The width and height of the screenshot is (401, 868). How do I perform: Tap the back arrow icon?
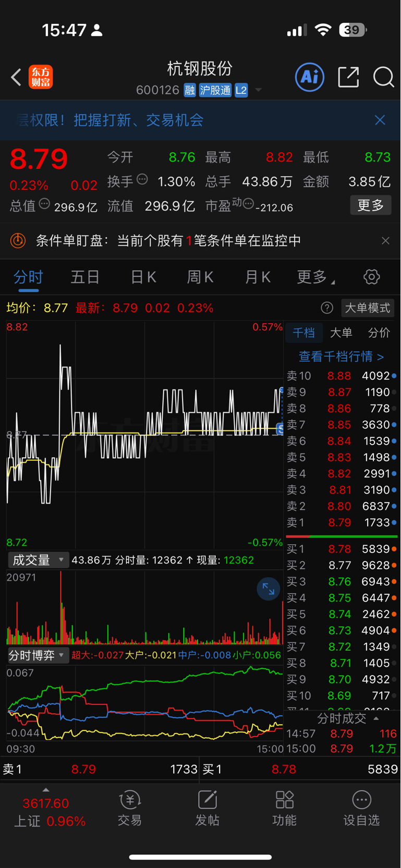tap(16, 77)
